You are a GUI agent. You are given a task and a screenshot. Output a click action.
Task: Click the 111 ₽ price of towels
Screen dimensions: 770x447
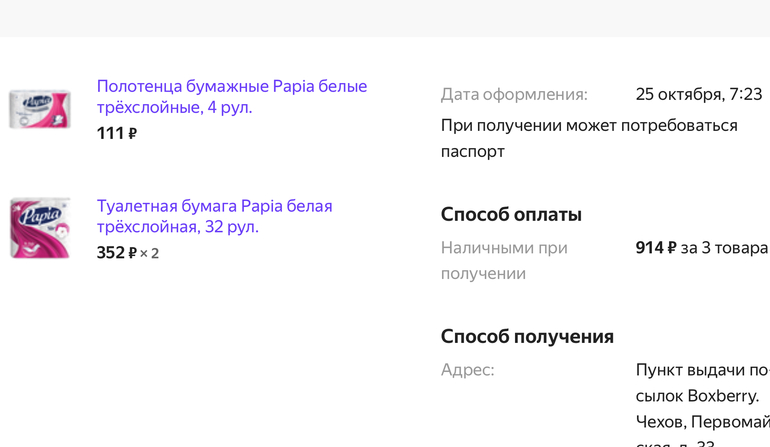click(116, 133)
